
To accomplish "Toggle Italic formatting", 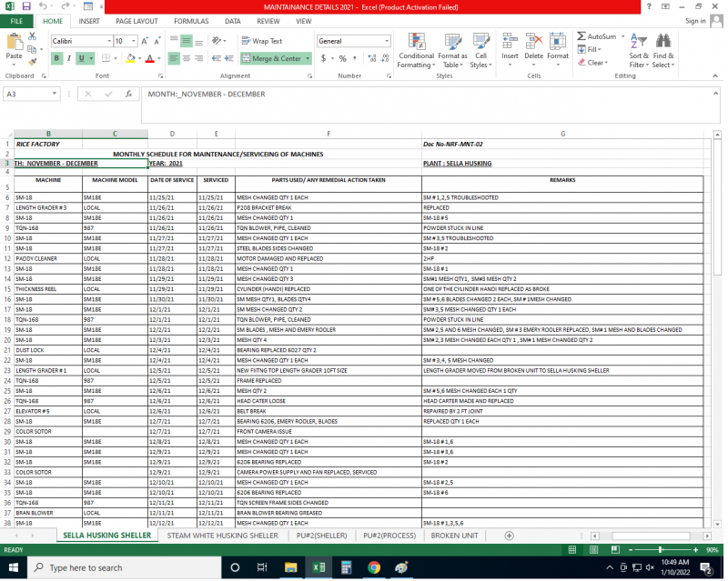I will click(69, 58).
